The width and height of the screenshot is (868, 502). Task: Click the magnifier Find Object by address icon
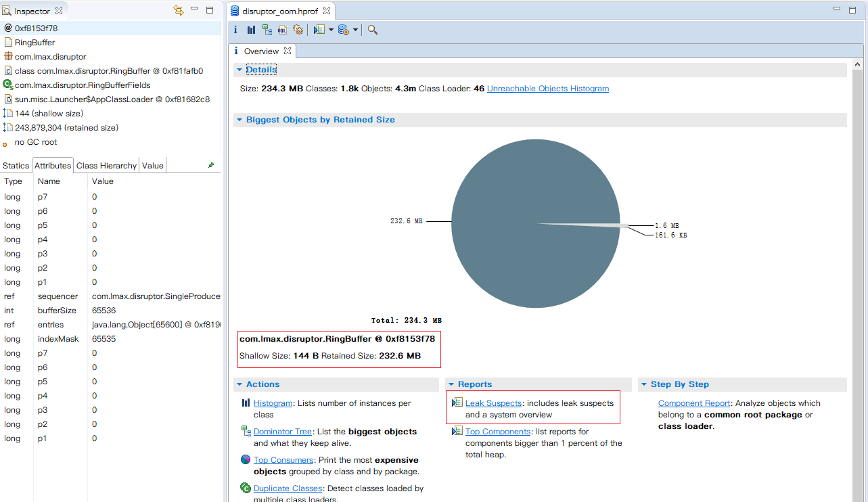point(373,30)
